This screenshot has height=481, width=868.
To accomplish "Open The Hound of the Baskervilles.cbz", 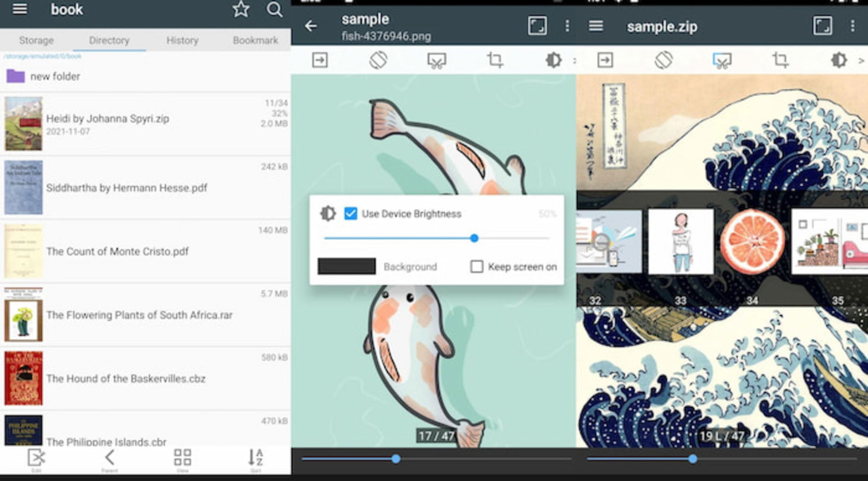I will pos(146,378).
